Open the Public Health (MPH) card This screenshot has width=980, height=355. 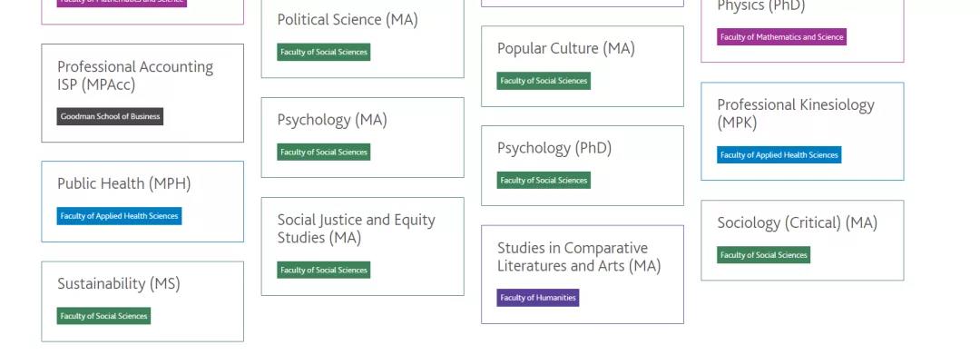click(x=142, y=202)
